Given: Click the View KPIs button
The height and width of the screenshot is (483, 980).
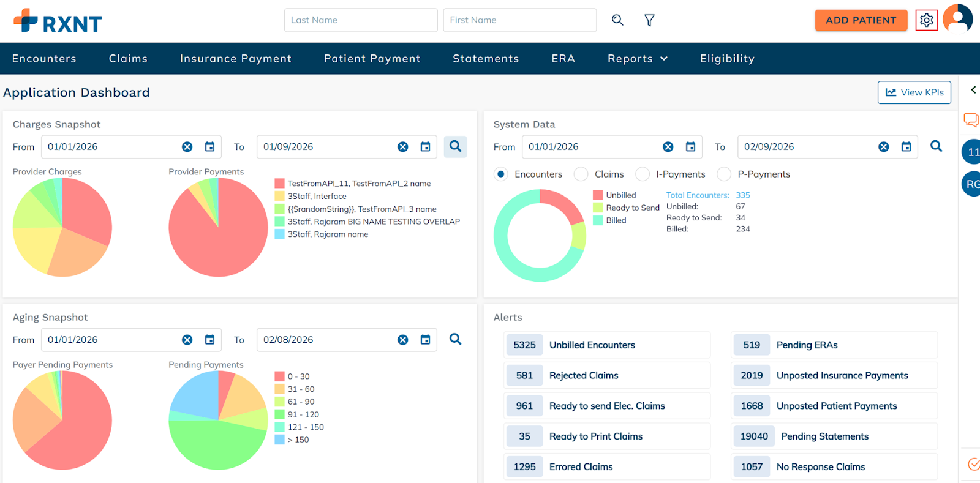Looking at the screenshot, I should click(x=914, y=92).
